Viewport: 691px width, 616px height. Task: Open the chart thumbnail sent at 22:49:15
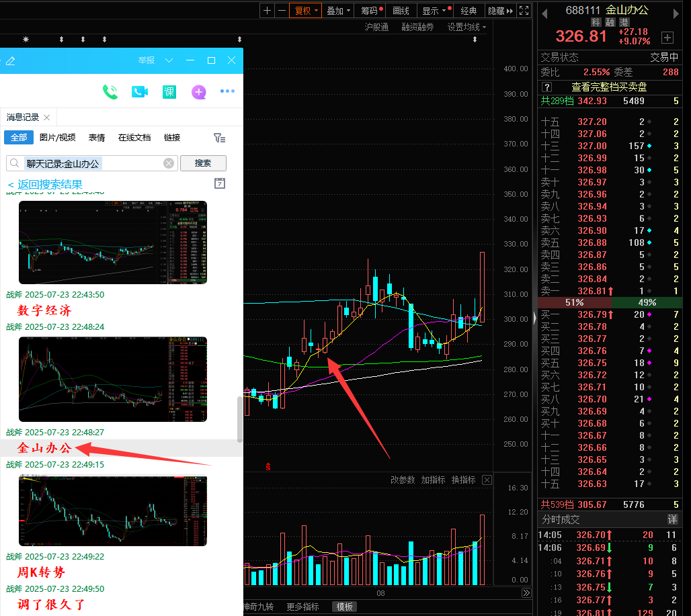(x=113, y=511)
